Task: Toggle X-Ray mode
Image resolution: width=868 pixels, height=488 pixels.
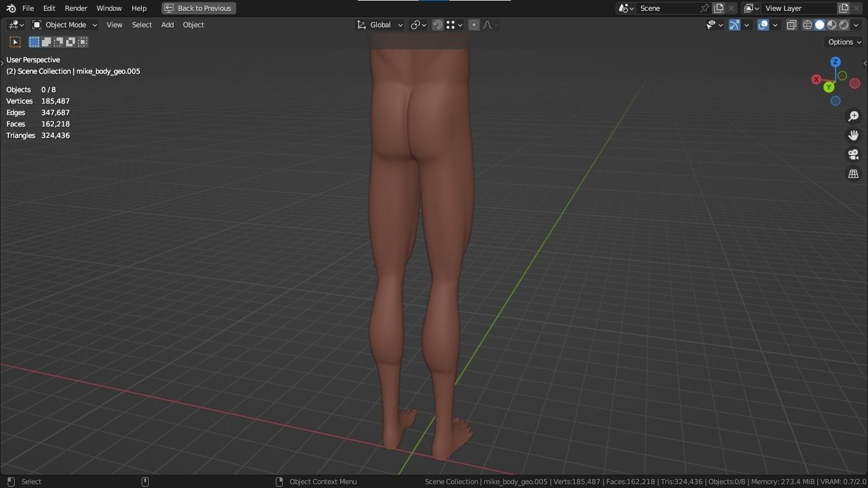Action: pos(792,25)
